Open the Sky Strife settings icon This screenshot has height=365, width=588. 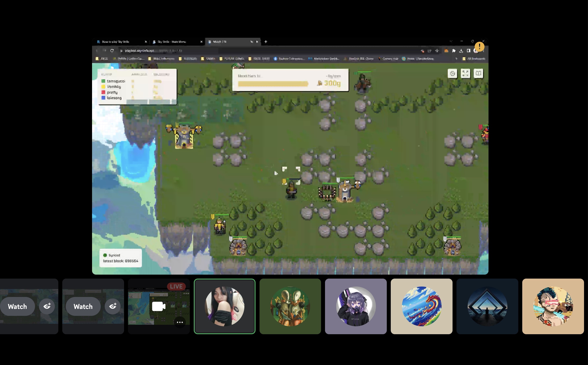coord(453,73)
